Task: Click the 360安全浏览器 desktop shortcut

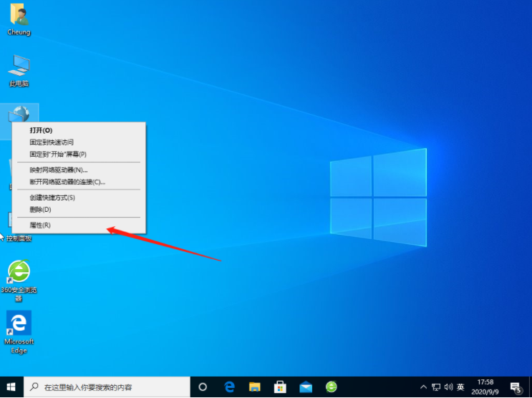Action: click(x=19, y=279)
